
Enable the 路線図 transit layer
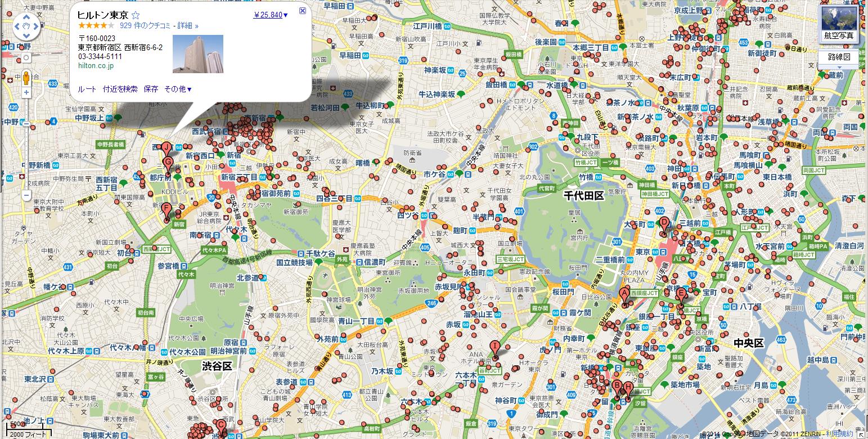point(839,57)
